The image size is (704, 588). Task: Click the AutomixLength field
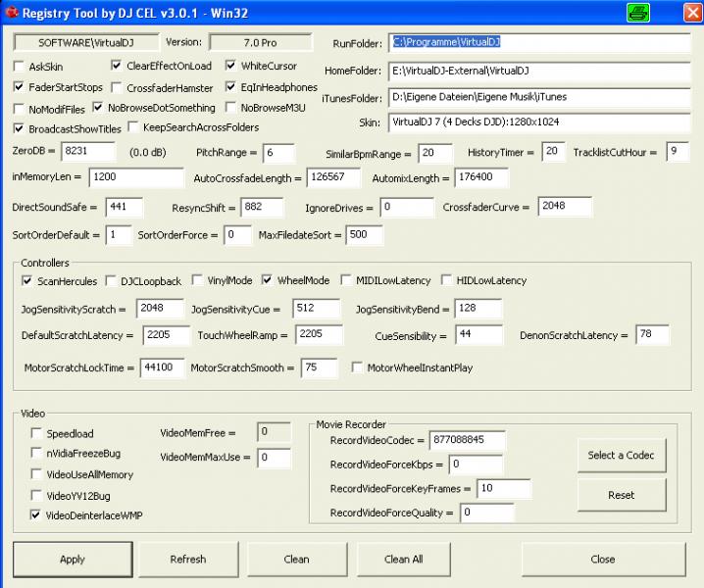[x=481, y=177]
